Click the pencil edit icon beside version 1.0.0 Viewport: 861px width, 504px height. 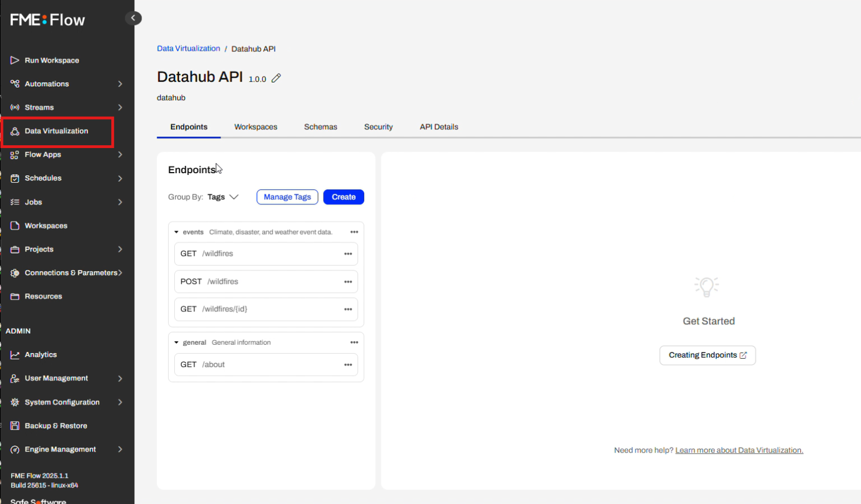(276, 79)
